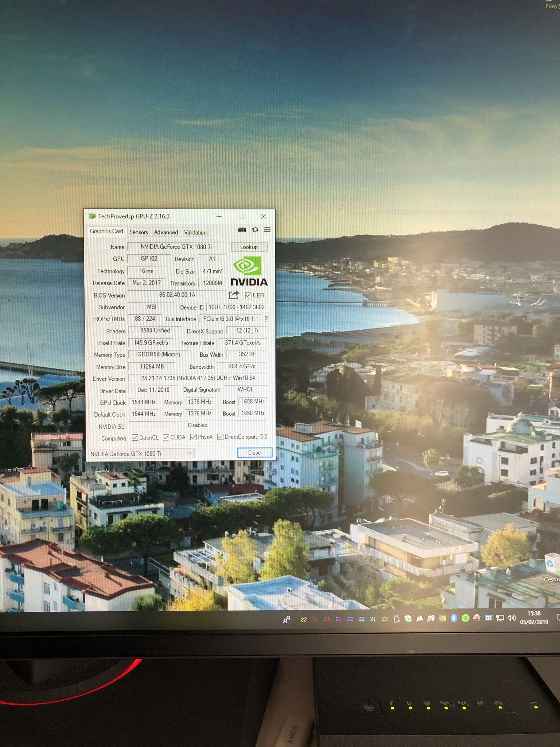The image size is (560, 747).
Task: Open the clock showing 15:38 05/02/2019
Action: [x=534, y=618]
